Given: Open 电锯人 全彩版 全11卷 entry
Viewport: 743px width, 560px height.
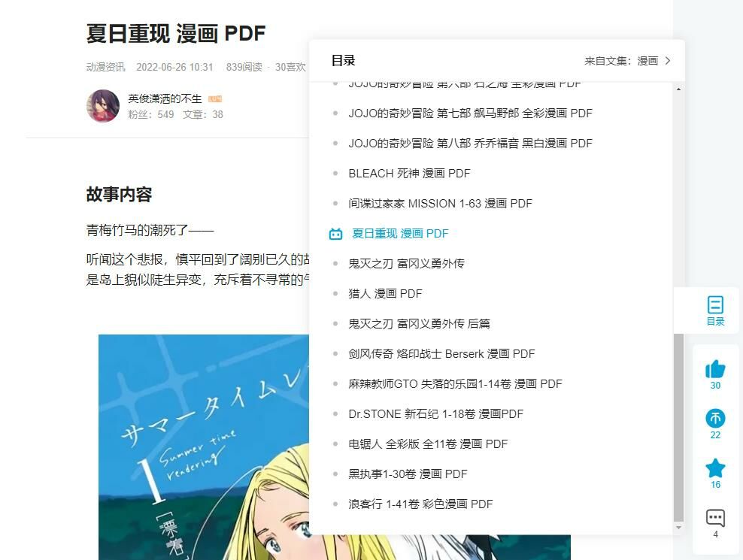Looking at the screenshot, I should tap(428, 444).
